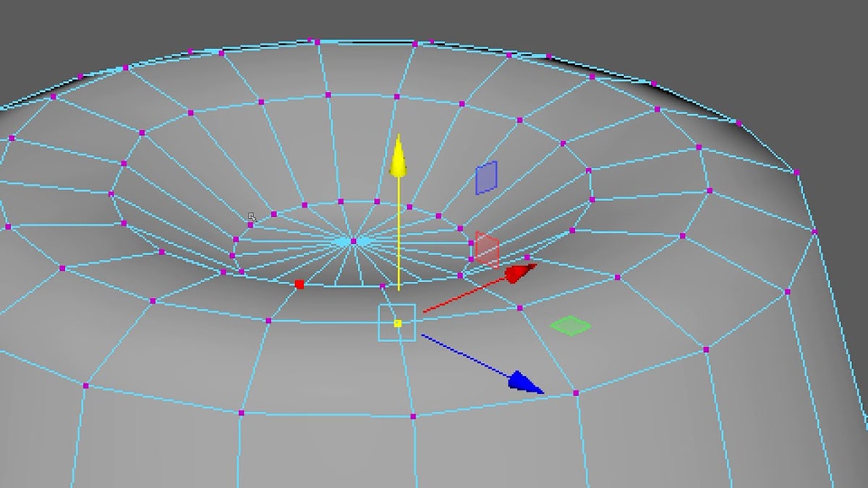This screenshot has width=868, height=488.
Task: Click the yellow selected vertex inside the manipulator
Action: tap(398, 323)
